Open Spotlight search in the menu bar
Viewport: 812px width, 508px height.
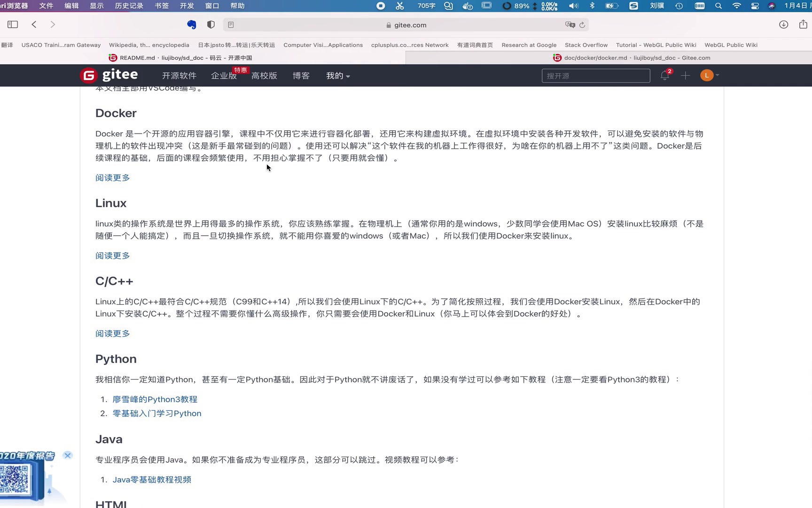coord(718,6)
